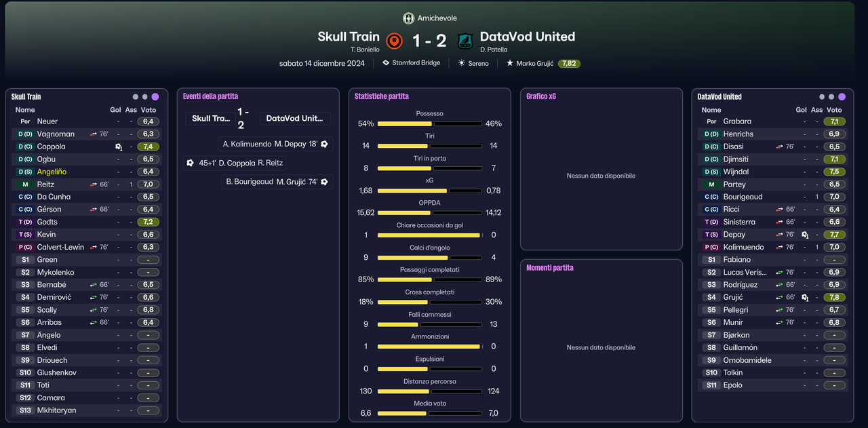
Task: Click the goal icon on Grujić's substitute row
Action: (805, 297)
